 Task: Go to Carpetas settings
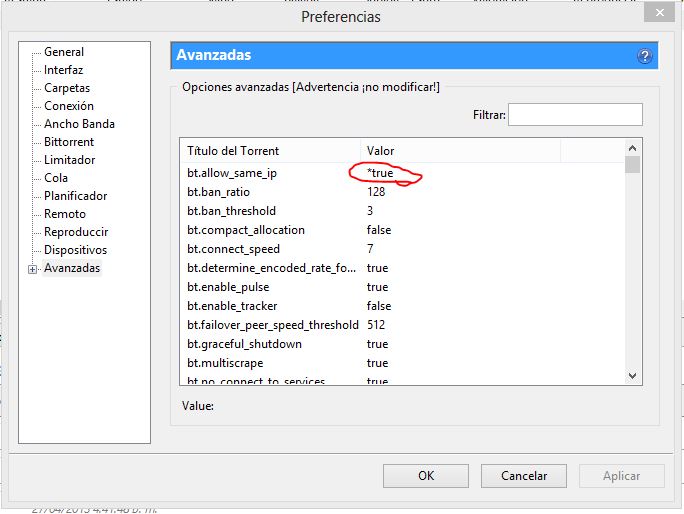[67, 88]
